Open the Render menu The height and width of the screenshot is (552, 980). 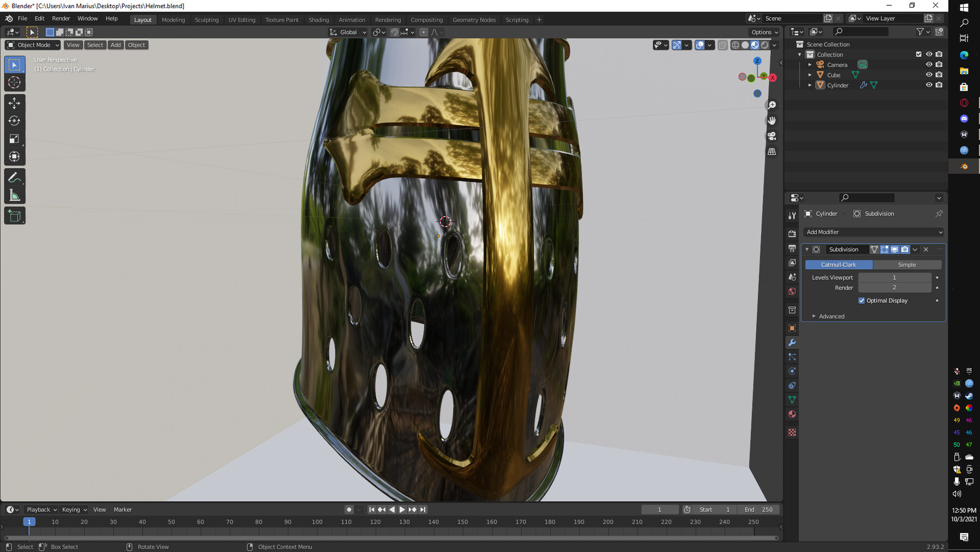click(x=61, y=18)
